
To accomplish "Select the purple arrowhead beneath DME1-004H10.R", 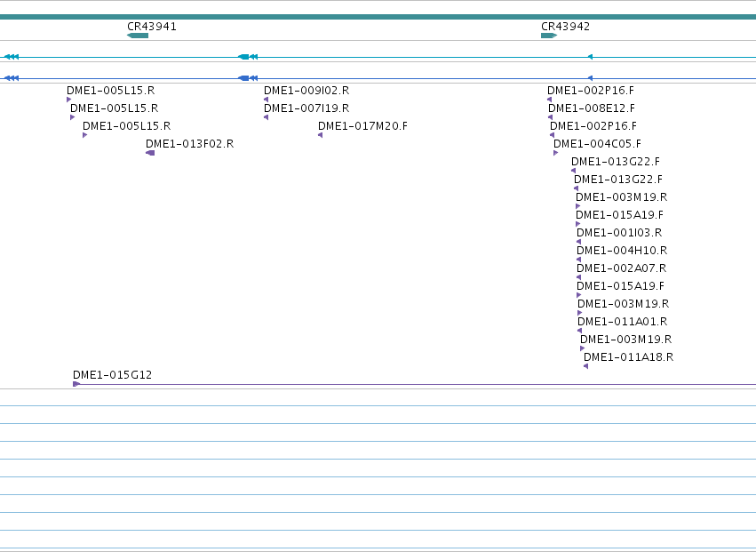I will 578,260.
